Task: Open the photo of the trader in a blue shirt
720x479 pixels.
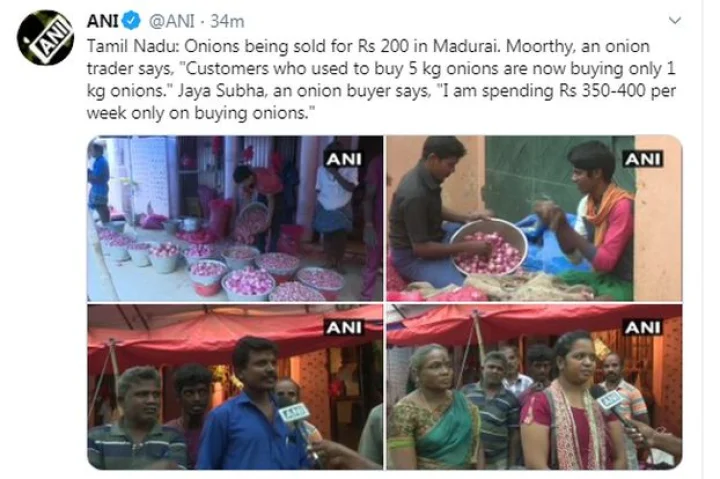Action: (235, 387)
